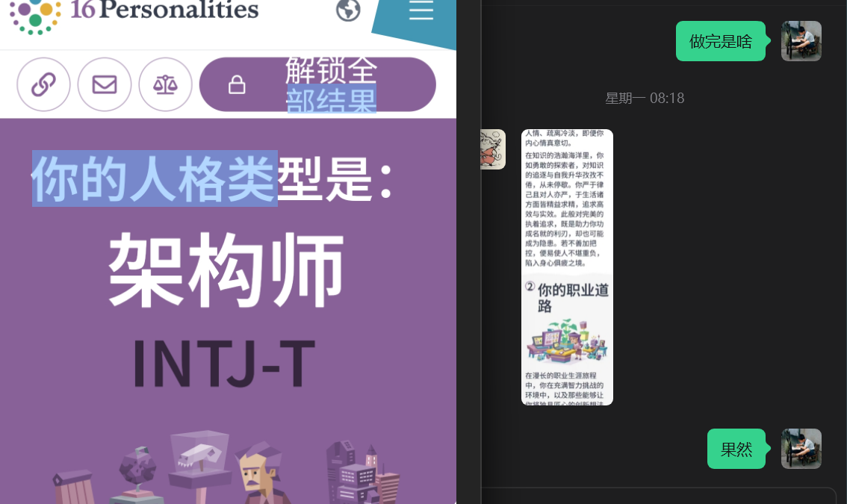Click the 架构师 personality title
This screenshot has height=504, width=847.
coord(226,270)
